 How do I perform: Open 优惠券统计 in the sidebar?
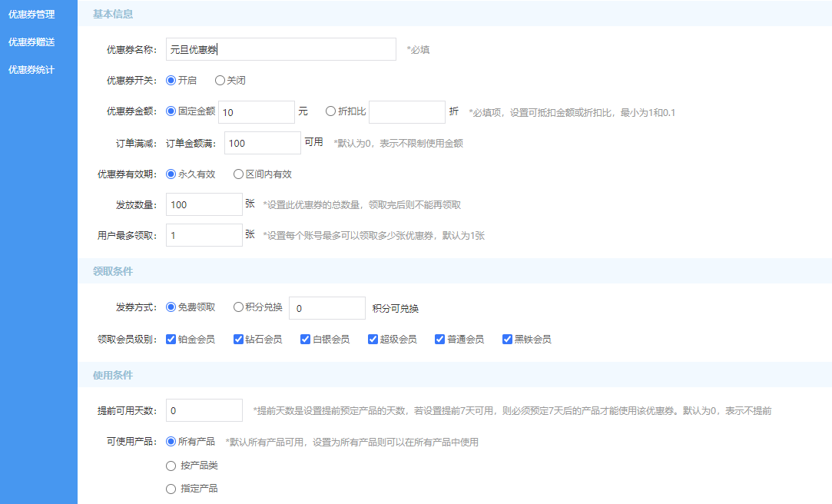click(x=31, y=70)
